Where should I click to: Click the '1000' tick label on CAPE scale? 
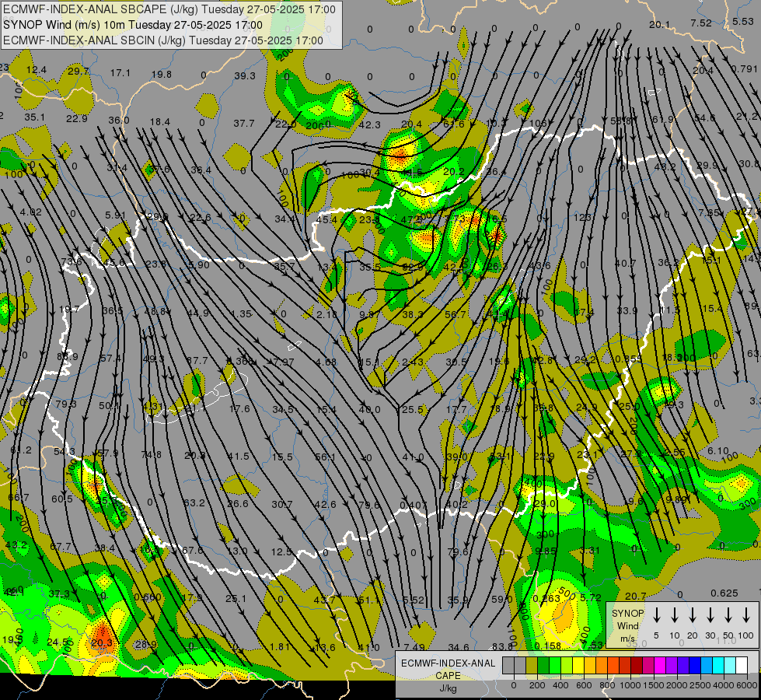click(630, 685)
